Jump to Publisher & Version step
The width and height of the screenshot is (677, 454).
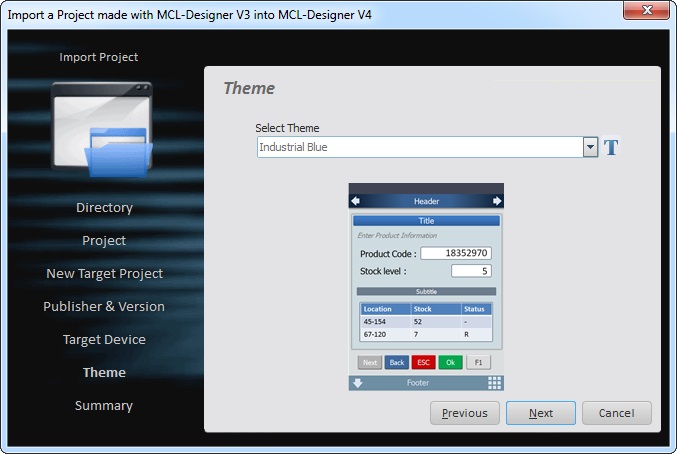point(104,307)
